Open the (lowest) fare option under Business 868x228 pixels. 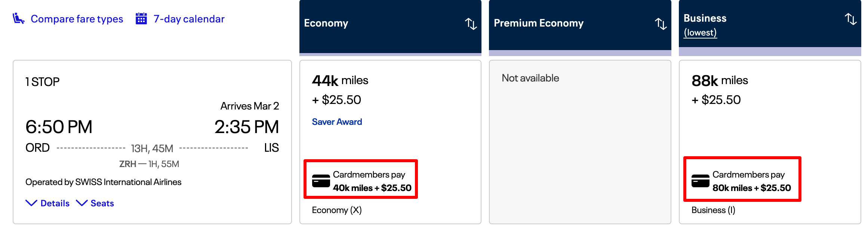701,33
